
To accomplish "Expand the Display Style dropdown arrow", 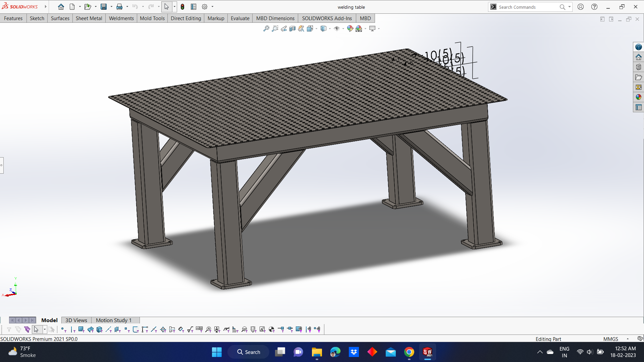I will pos(330,28).
